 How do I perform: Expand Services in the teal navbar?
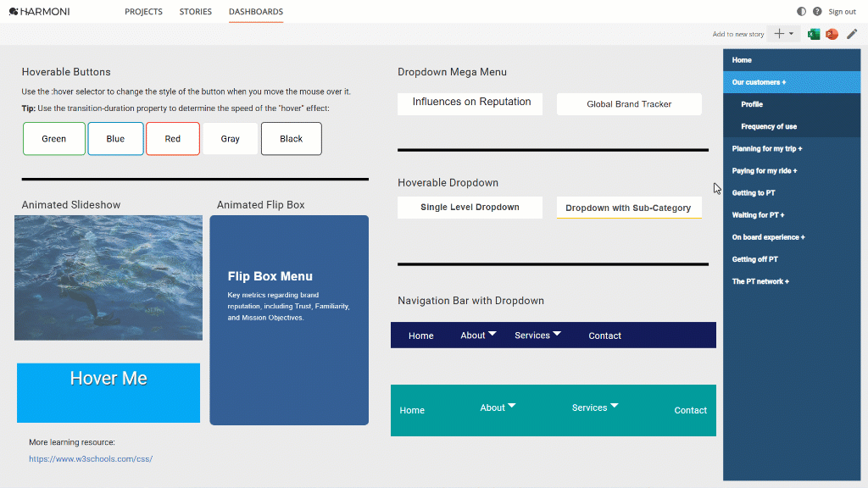(594, 408)
